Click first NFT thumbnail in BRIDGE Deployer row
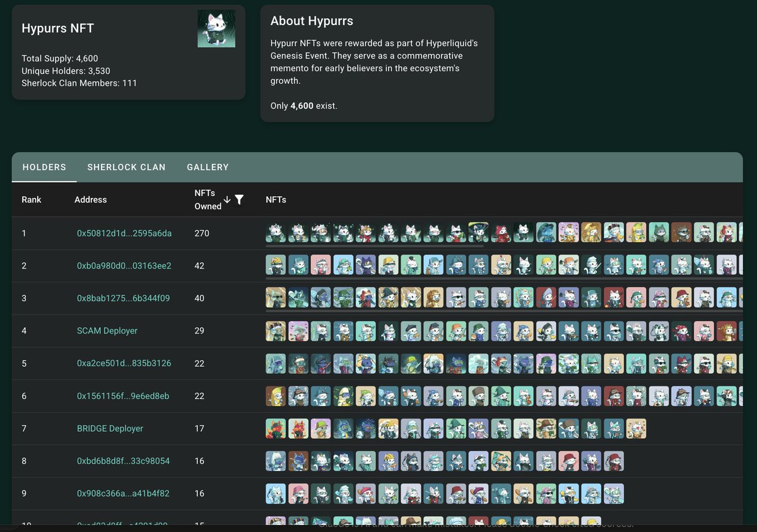757x532 pixels. [x=276, y=429]
